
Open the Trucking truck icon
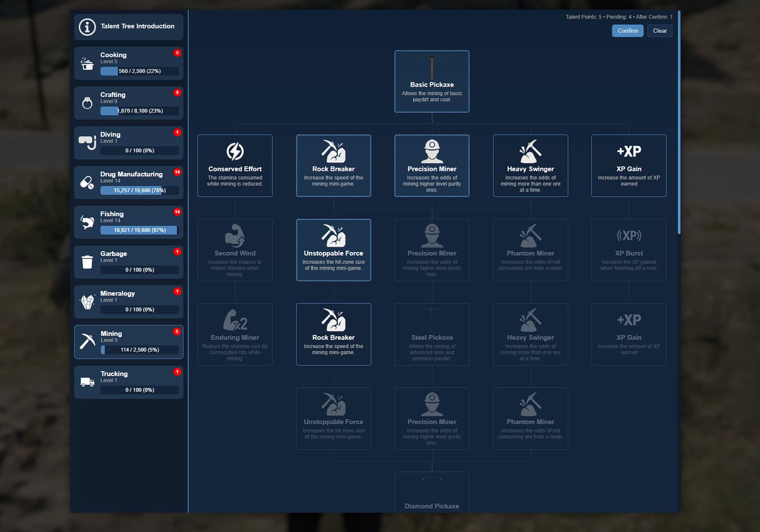(x=87, y=382)
